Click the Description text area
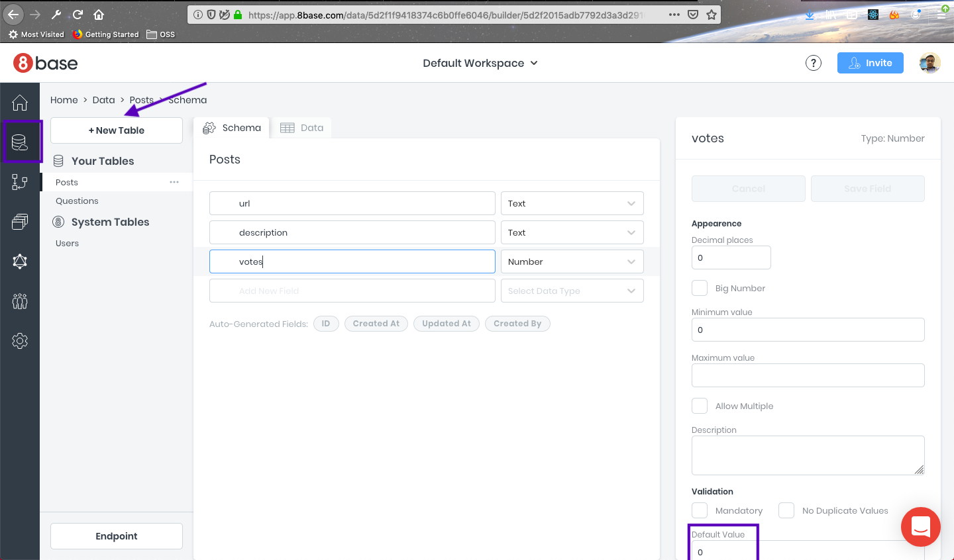Viewport: 954px width, 560px height. pos(808,455)
